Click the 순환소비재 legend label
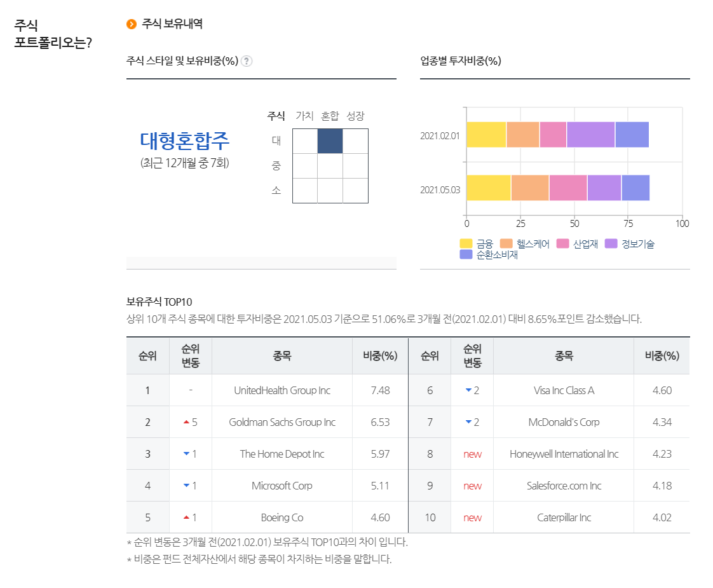 pyautogui.click(x=497, y=255)
